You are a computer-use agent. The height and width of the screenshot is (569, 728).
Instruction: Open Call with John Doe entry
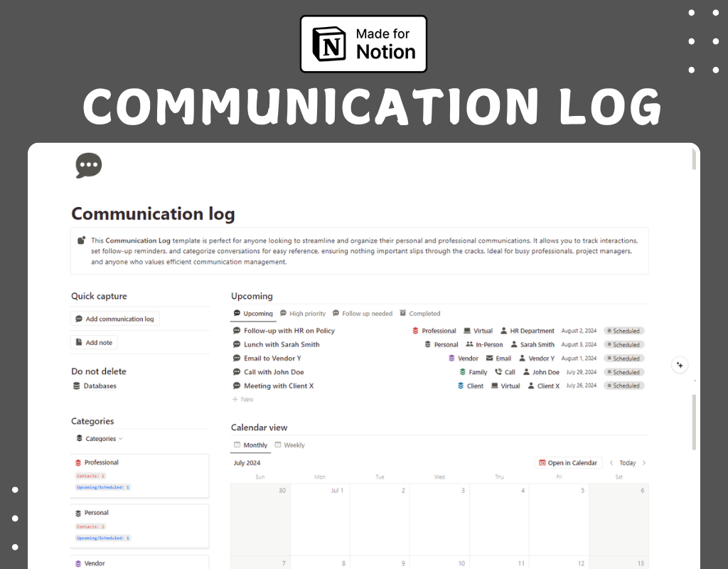coord(274,372)
